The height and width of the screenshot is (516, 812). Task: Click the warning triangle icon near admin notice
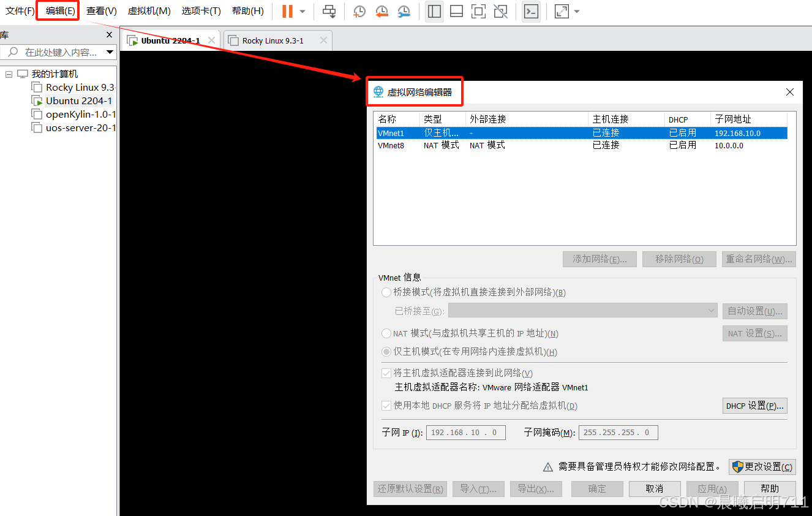pos(548,468)
